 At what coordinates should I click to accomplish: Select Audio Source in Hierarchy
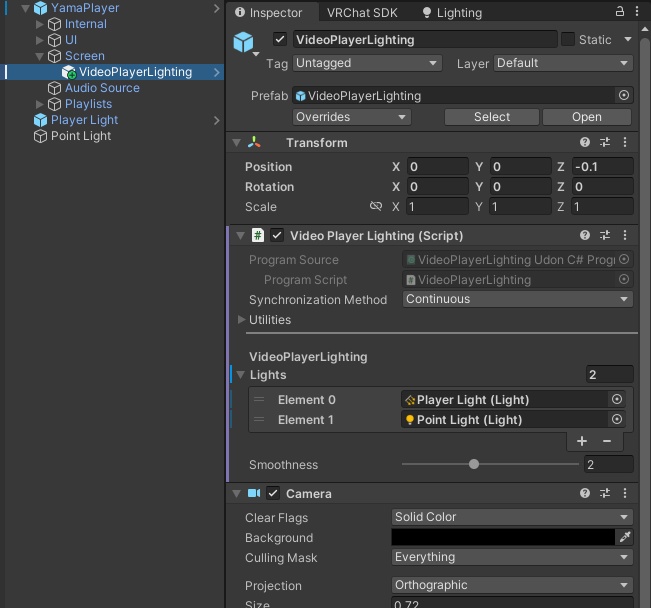(102, 88)
